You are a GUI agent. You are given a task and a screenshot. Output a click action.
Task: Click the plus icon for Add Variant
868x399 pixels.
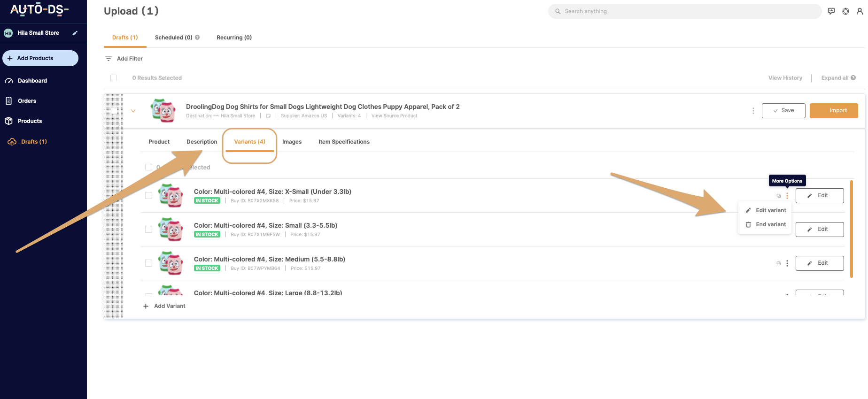point(146,306)
